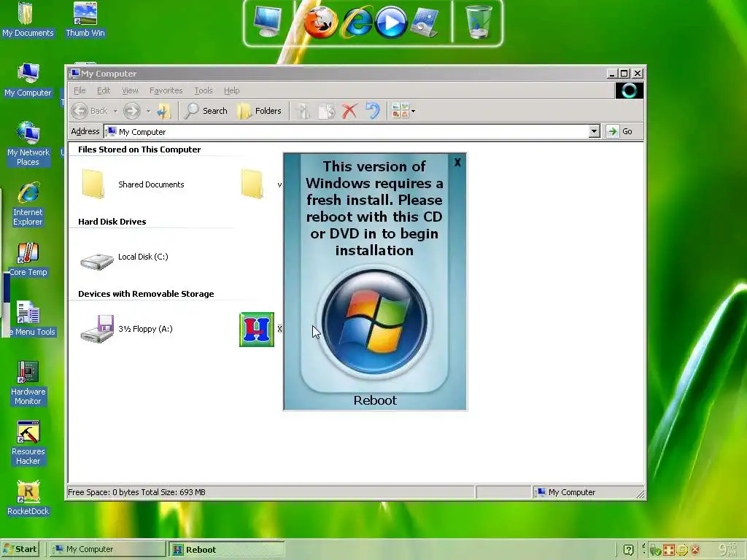The image size is (747, 560).
Task: Click in the Address bar field
Action: (x=352, y=131)
